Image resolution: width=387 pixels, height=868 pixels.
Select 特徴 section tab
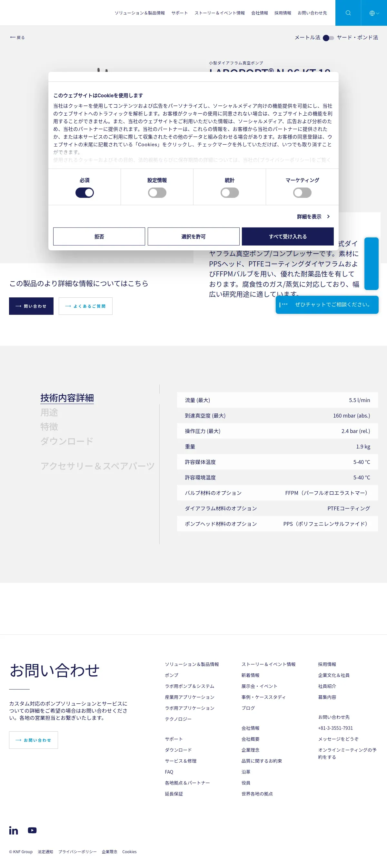click(x=49, y=427)
